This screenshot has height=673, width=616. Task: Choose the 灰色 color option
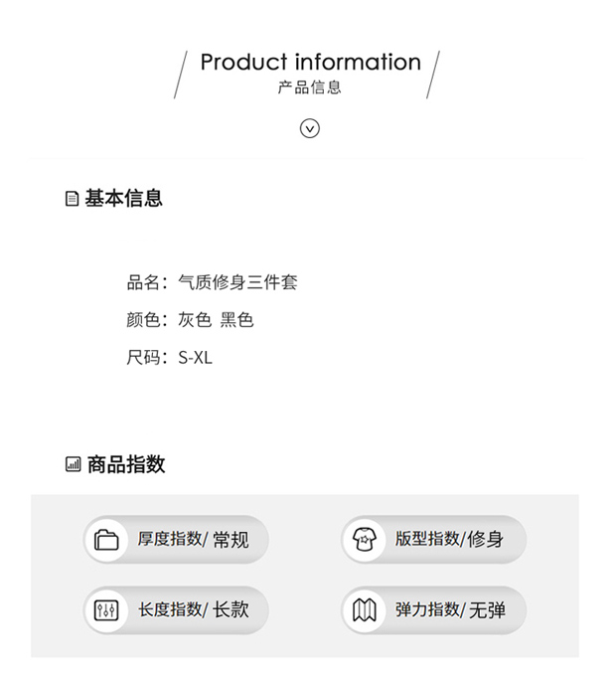195,320
